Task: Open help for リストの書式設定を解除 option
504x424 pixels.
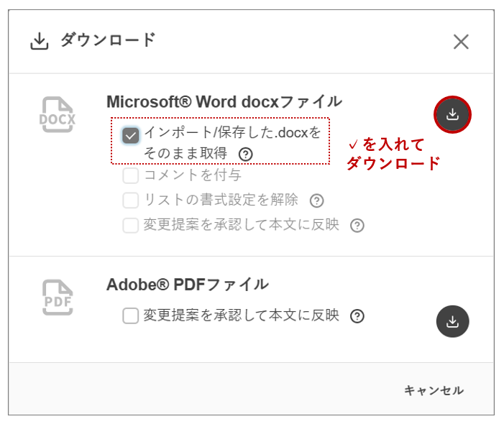Action: (x=316, y=201)
